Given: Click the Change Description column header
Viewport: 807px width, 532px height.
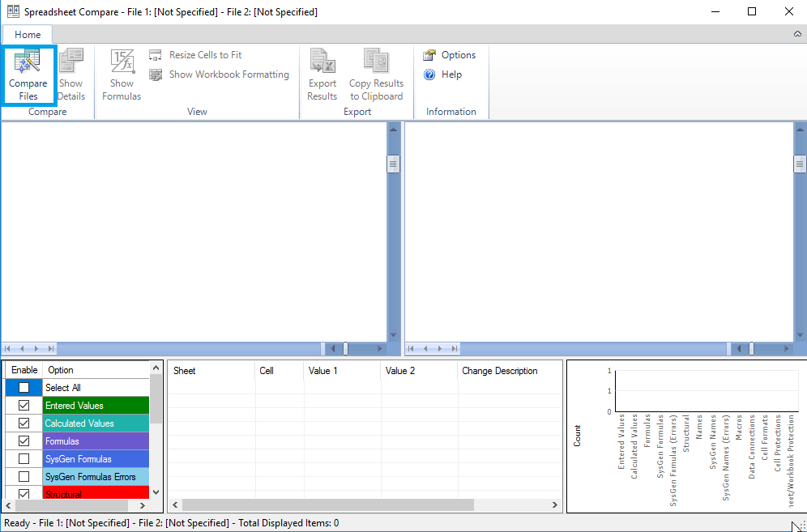Looking at the screenshot, I should pyautogui.click(x=500, y=371).
